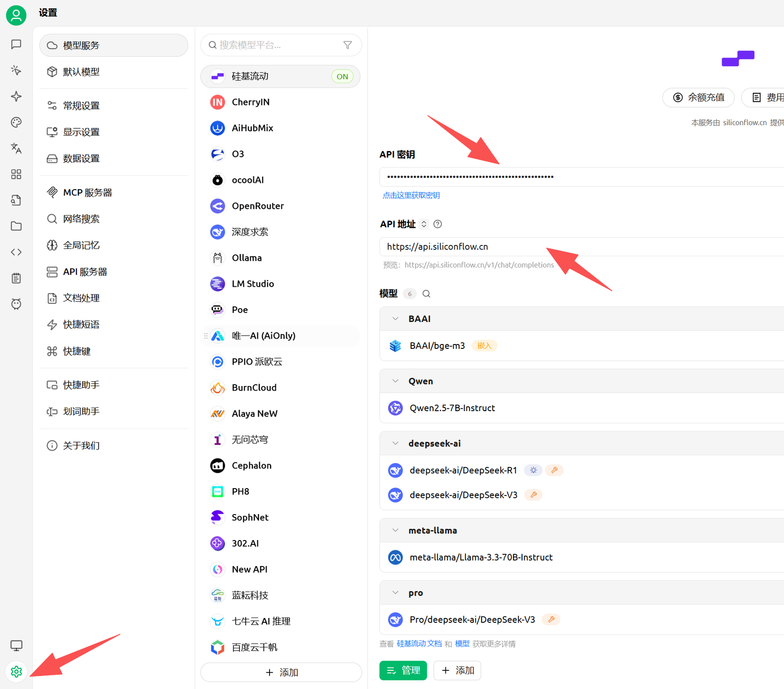
Task: Click help icon next to API 地址
Action: coord(438,224)
